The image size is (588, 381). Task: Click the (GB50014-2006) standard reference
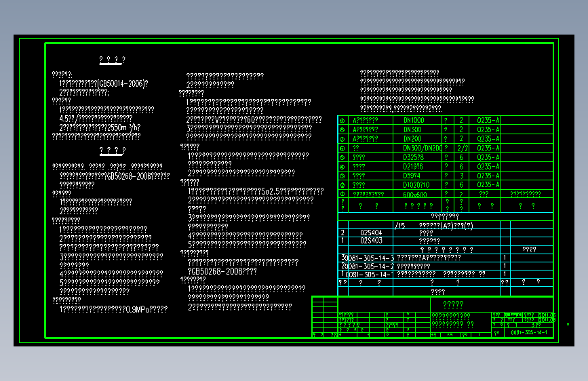point(121,83)
